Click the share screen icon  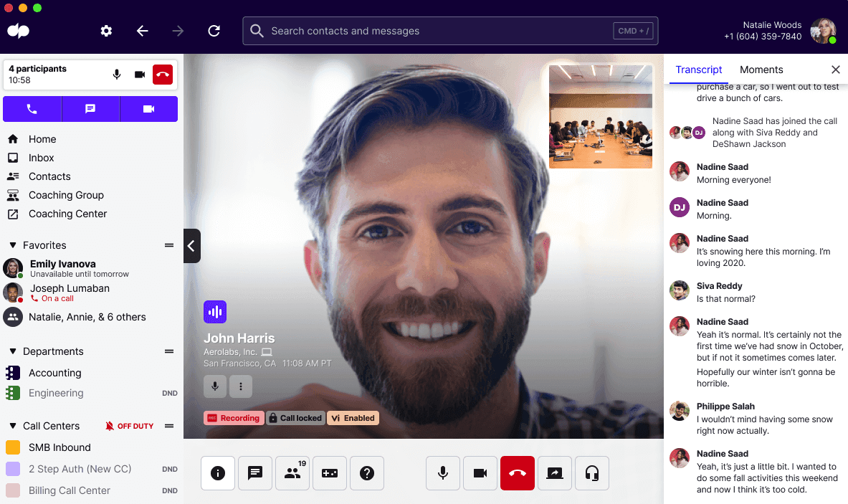pyautogui.click(x=554, y=473)
